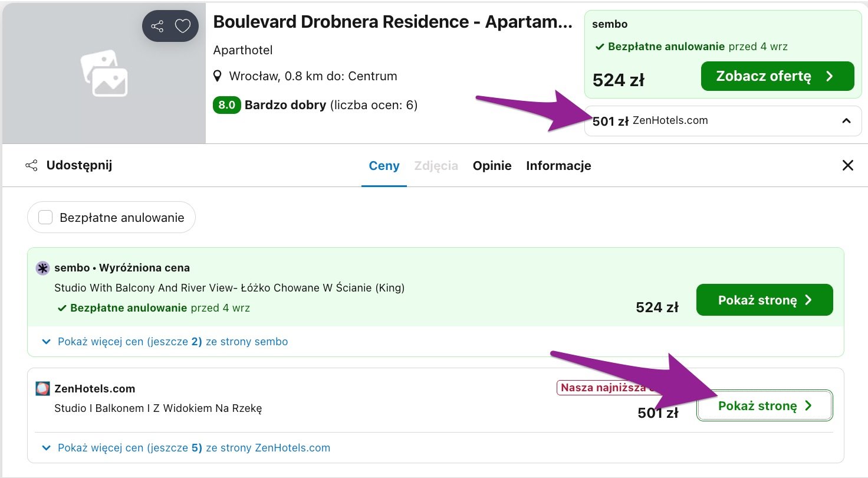Open the Opinie tab
The width and height of the screenshot is (868, 478).
492,166
